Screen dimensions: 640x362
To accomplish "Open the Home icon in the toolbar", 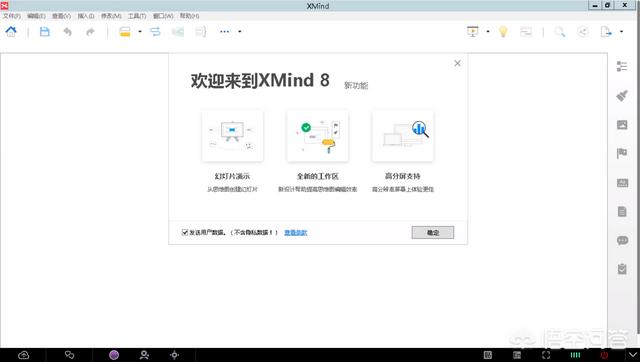I will coord(11,32).
